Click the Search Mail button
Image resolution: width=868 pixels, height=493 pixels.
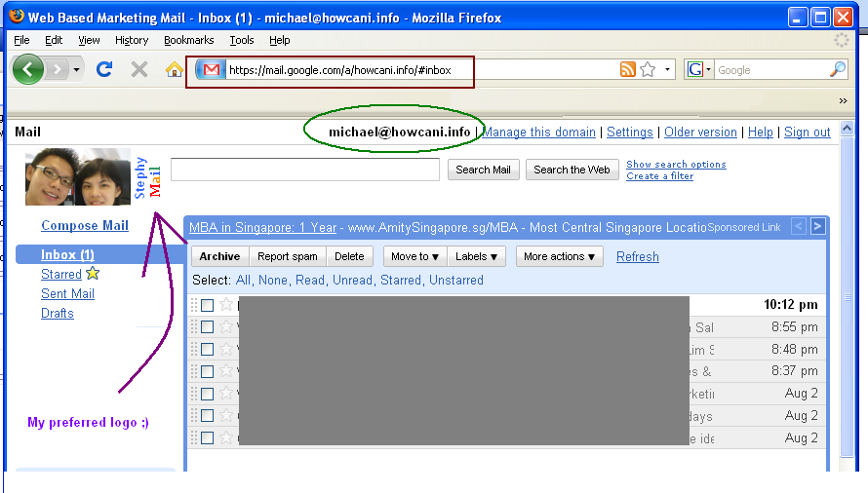coord(484,170)
